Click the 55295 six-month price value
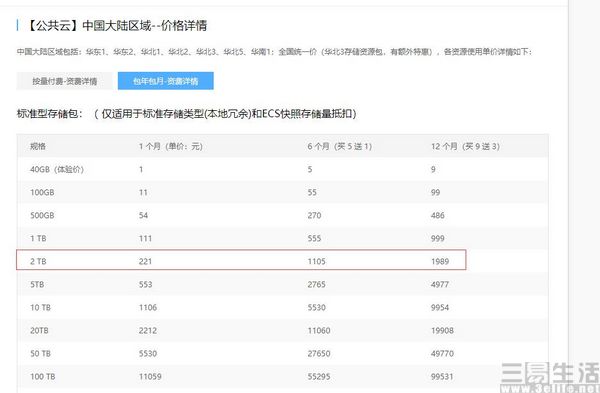The image size is (600, 393). pos(319,377)
